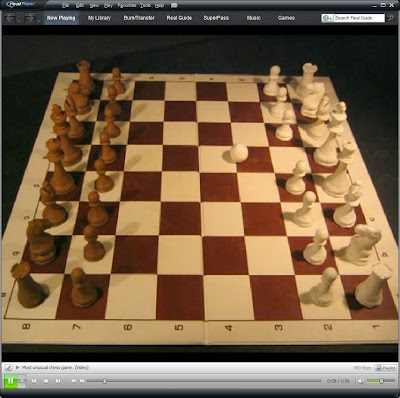Pause the video with the green button
This screenshot has height=398, width=400.
click(10, 381)
